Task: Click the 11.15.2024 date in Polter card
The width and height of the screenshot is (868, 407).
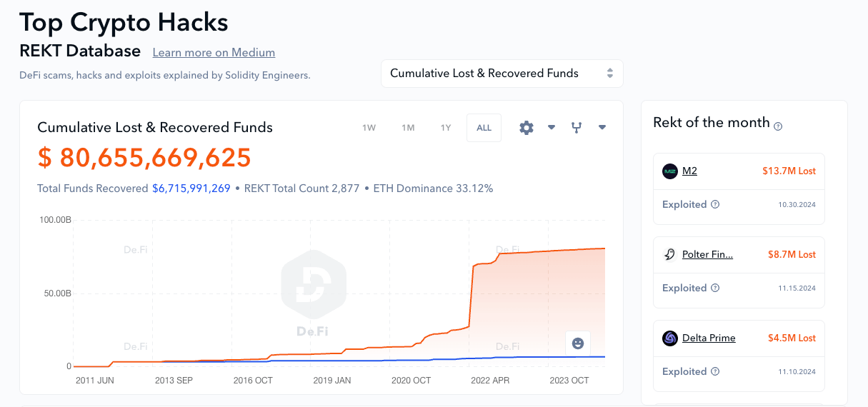Action: pyautogui.click(x=797, y=288)
